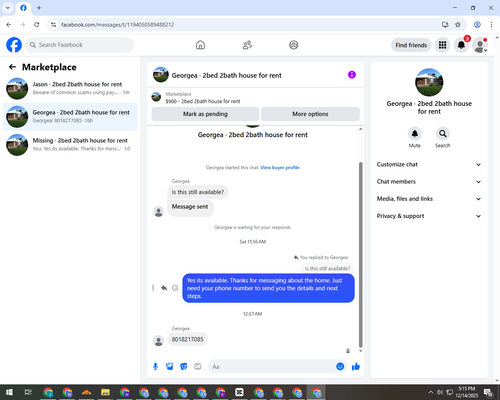
Task: Click the 'Message sent' bubble
Action: (x=190, y=207)
